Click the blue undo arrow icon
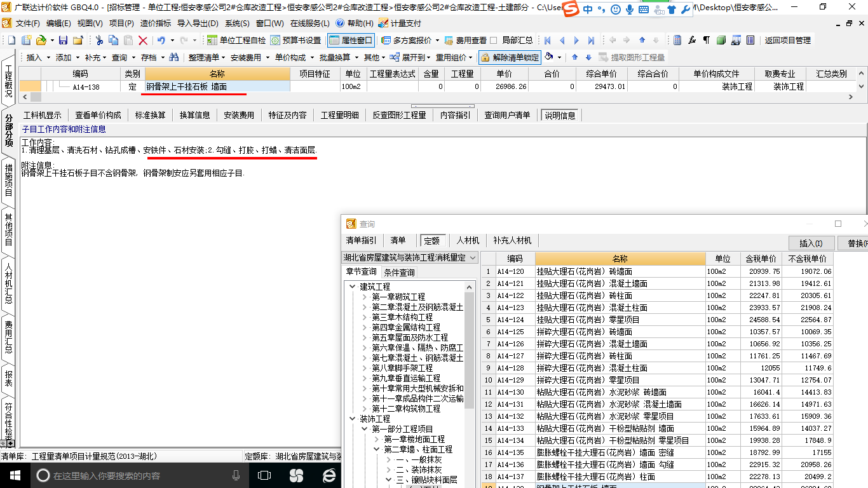This screenshot has width=868, height=488. (x=161, y=40)
